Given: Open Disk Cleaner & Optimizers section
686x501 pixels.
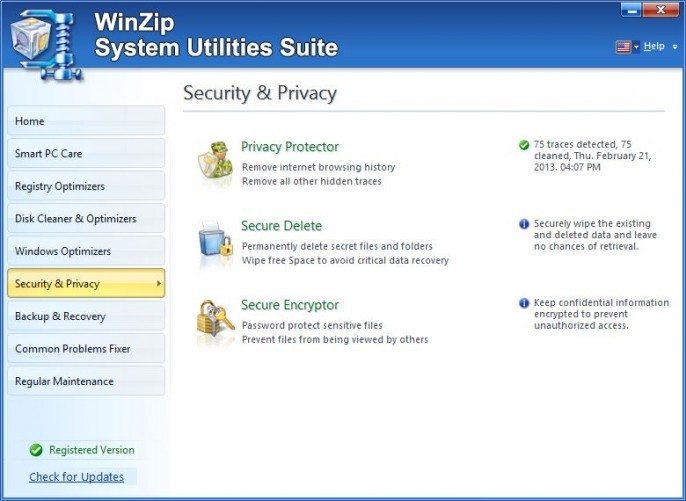Looking at the screenshot, I should 86,218.
